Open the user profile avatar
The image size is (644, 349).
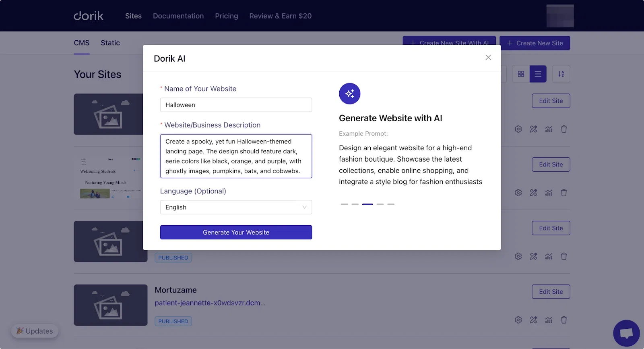coord(560,16)
